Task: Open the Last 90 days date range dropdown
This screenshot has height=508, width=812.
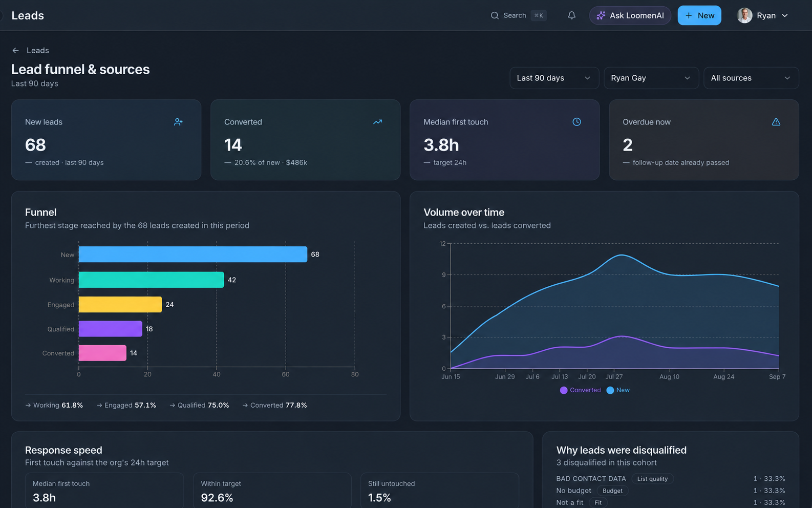Action: [x=554, y=78]
